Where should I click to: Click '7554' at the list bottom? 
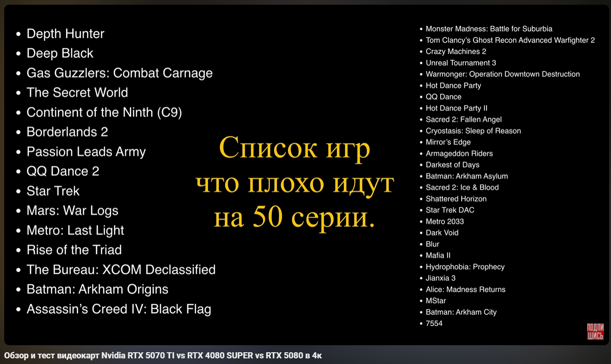pyautogui.click(x=434, y=324)
